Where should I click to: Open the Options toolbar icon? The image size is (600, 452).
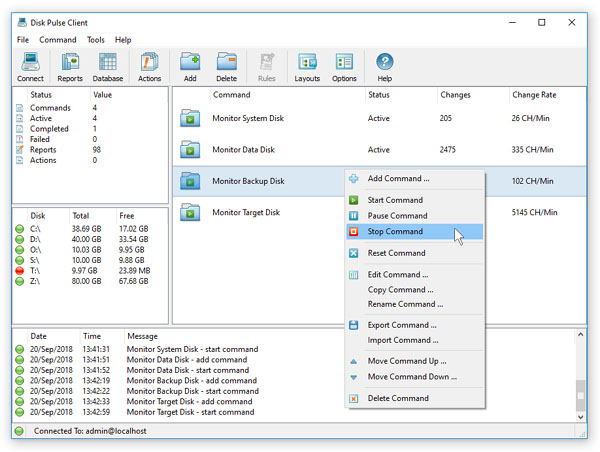coord(344,62)
